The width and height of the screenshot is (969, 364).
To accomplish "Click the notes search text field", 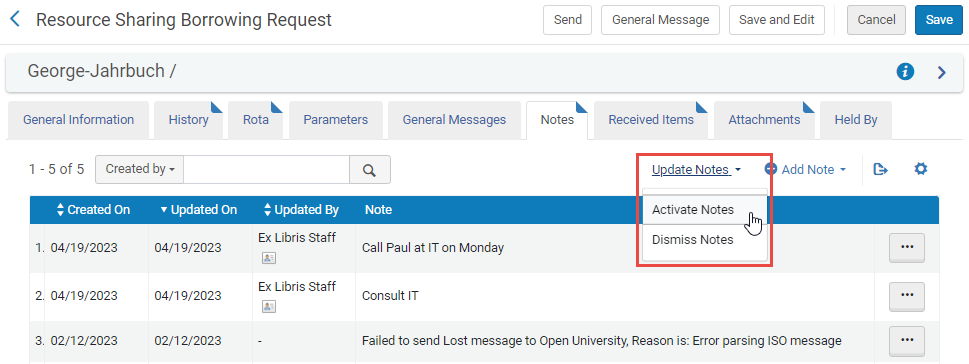I will tap(266, 169).
